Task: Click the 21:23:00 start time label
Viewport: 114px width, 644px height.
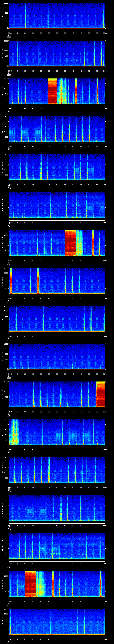Action: (x=9, y=71)
